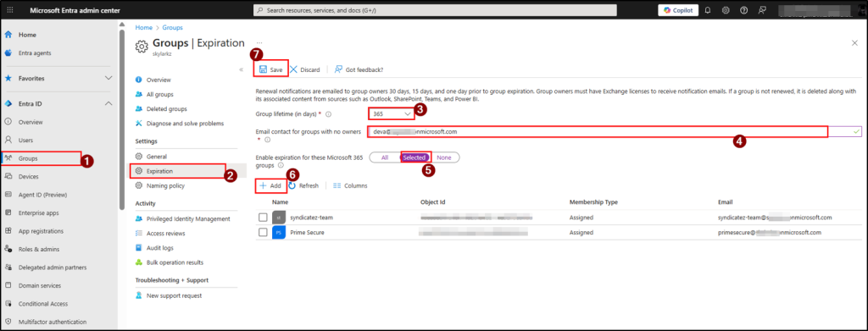Click info icon next to Group lifetime

coord(329,113)
